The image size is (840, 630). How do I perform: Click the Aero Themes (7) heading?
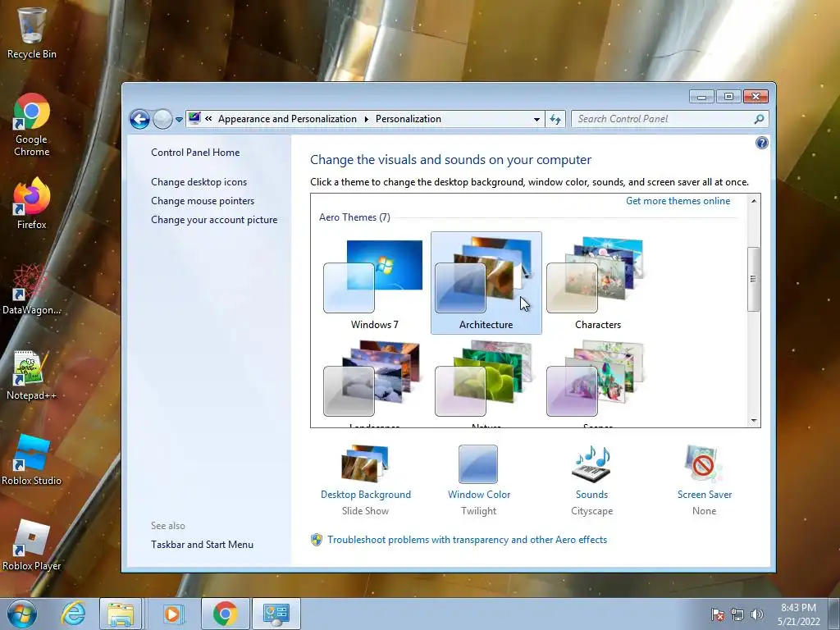click(x=354, y=217)
